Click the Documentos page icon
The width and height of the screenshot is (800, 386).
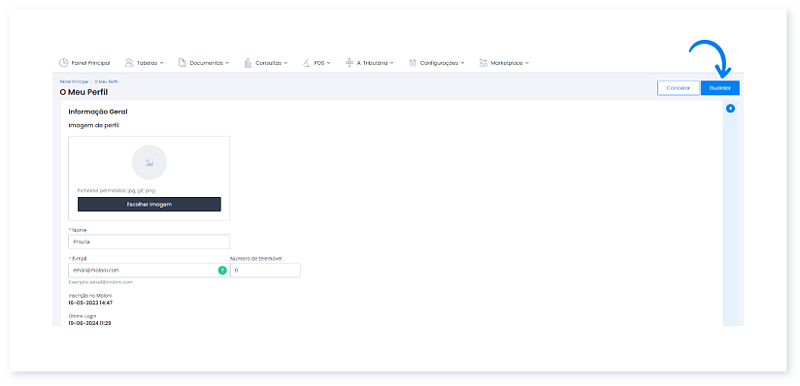click(x=182, y=63)
